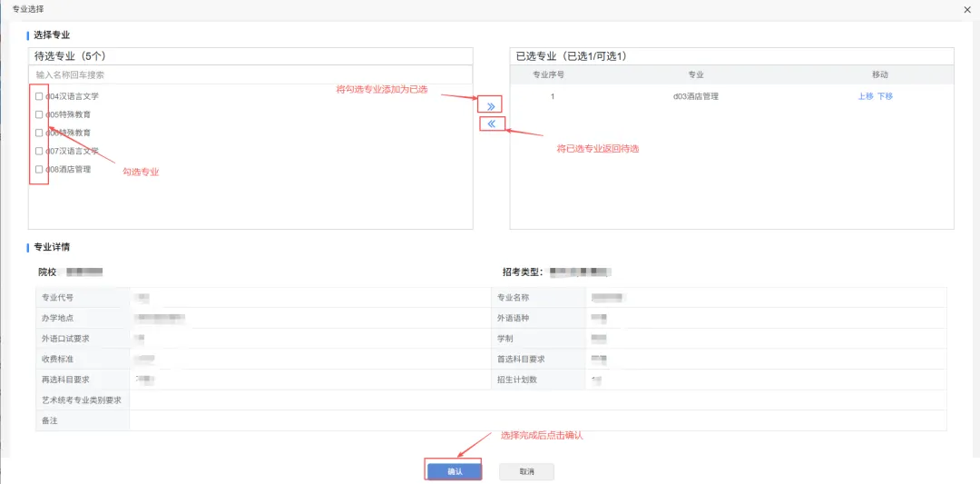Click the 下移 link for d03酒店管理

(x=885, y=96)
